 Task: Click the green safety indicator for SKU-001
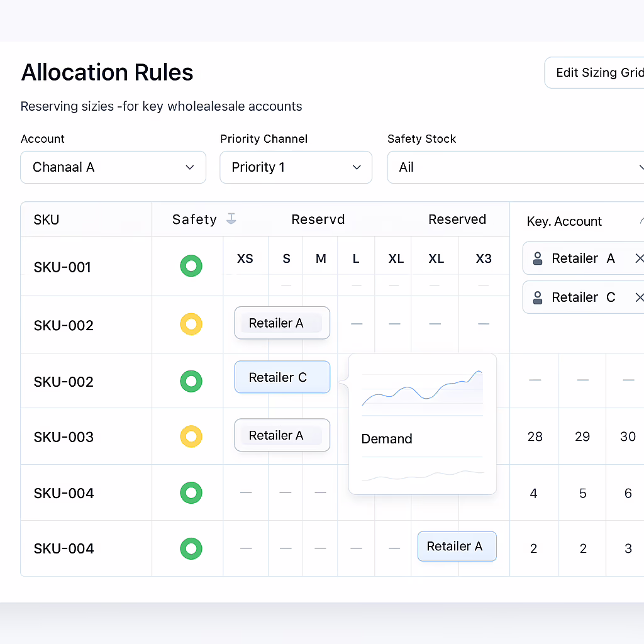point(191,266)
